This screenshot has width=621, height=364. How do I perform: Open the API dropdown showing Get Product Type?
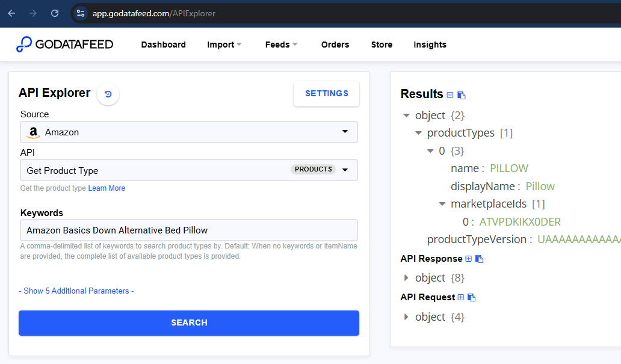click(189, 170)
